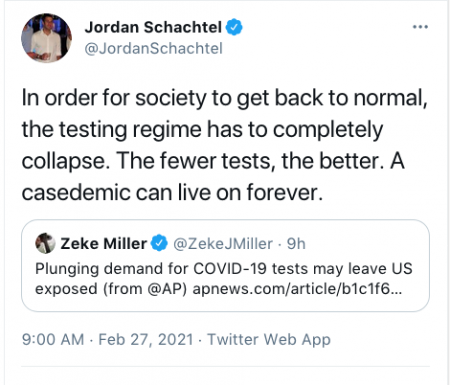Click the 9:00 AM timestamp
This screenshot has width=450, height=385.
pos(53,339)
